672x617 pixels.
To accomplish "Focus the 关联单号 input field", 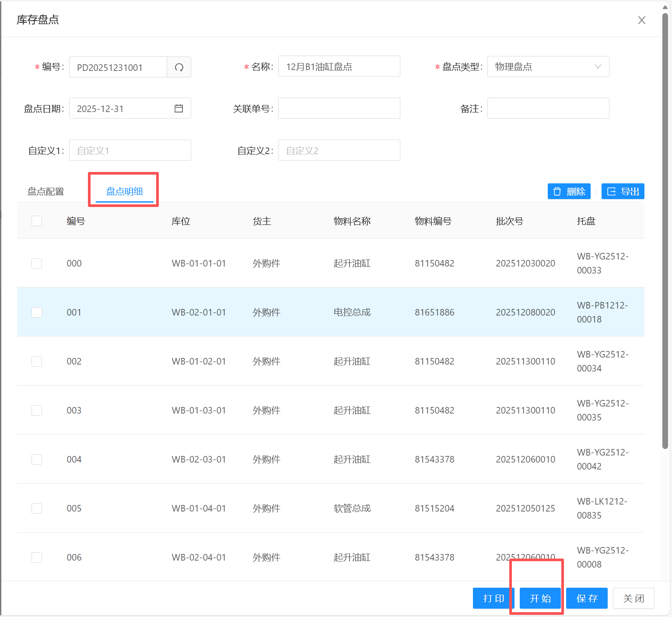I will pos(339,109).
